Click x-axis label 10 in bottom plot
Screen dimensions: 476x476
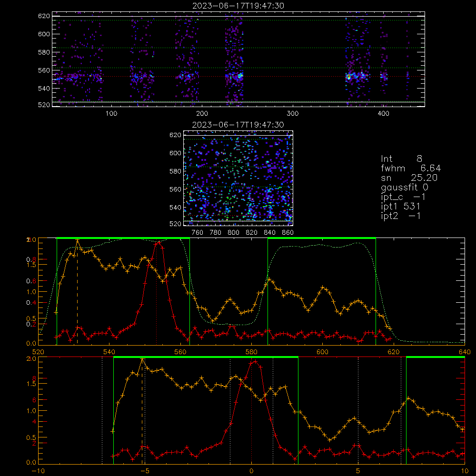pos(465,471)
